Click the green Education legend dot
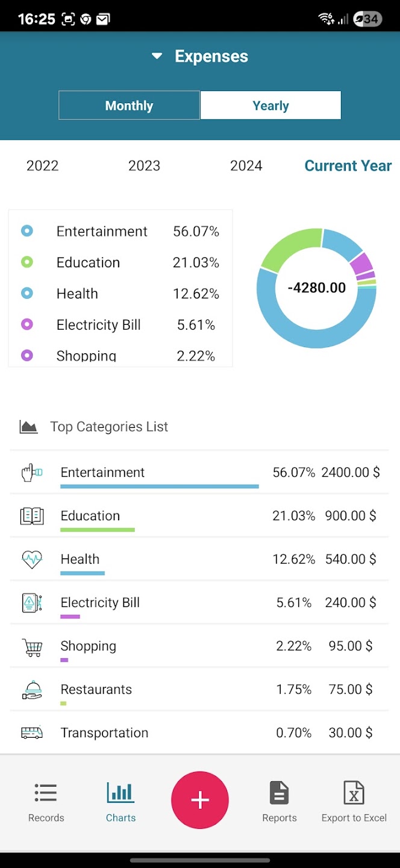 tap(27, 262)
